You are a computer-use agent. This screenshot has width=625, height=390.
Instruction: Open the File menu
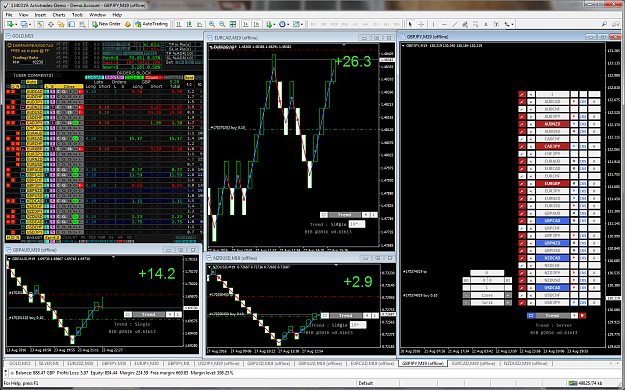(x=9, y=15)
